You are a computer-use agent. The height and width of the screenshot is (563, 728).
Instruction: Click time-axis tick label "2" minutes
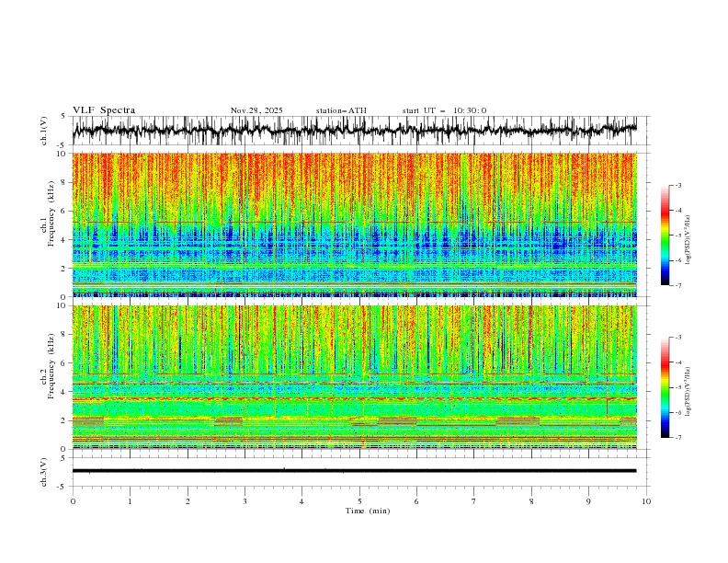pos(188,501)
